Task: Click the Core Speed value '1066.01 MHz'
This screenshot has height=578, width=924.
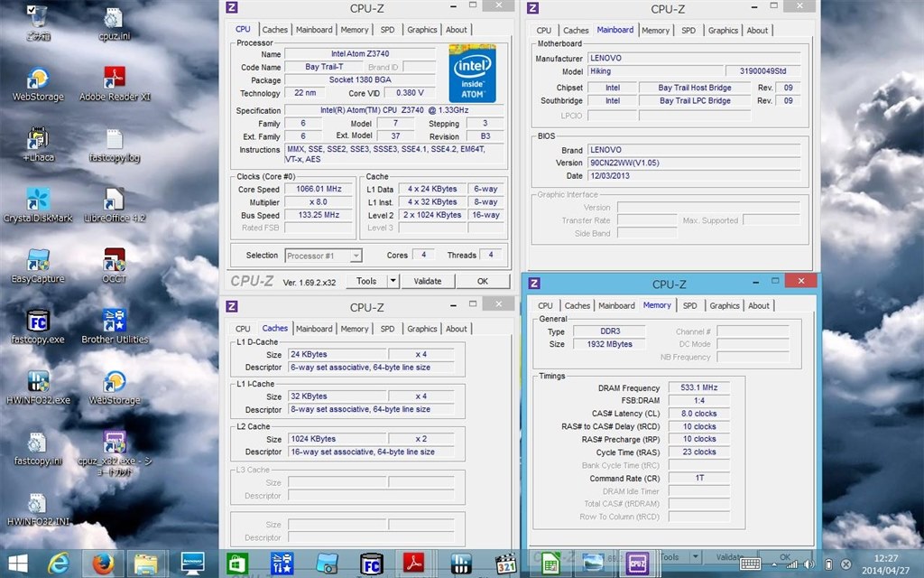Action: pos(319,189)
